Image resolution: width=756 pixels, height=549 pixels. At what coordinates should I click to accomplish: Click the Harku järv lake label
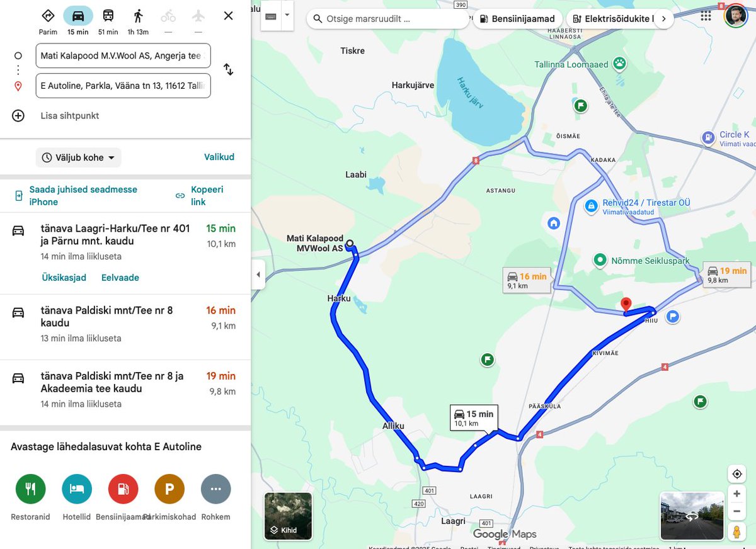[469, 92]
